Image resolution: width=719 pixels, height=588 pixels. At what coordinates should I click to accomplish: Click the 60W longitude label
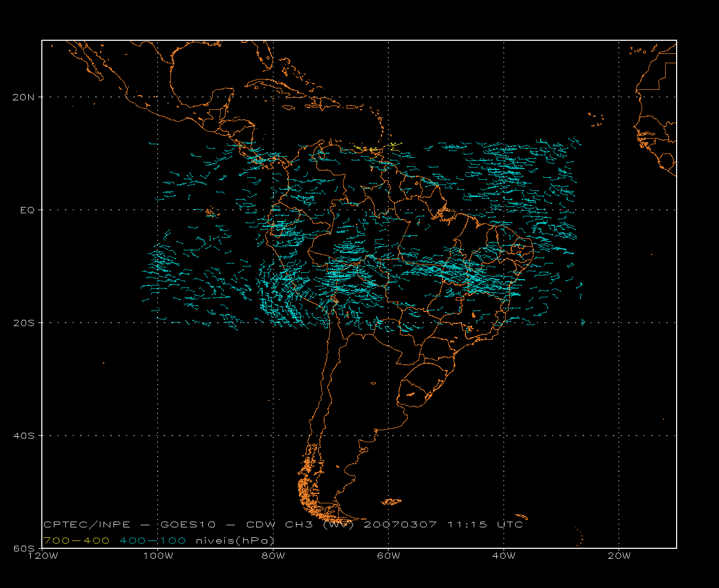pyautogui.click(x=388, y=556)
